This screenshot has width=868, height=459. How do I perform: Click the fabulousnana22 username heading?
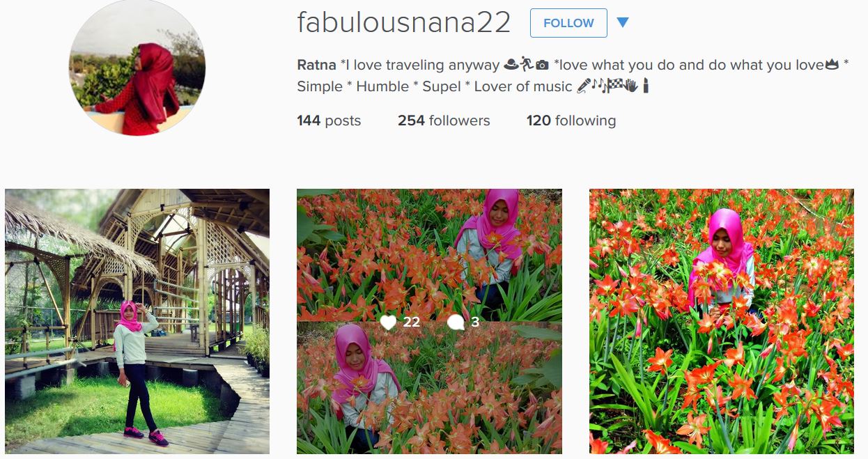404,23
